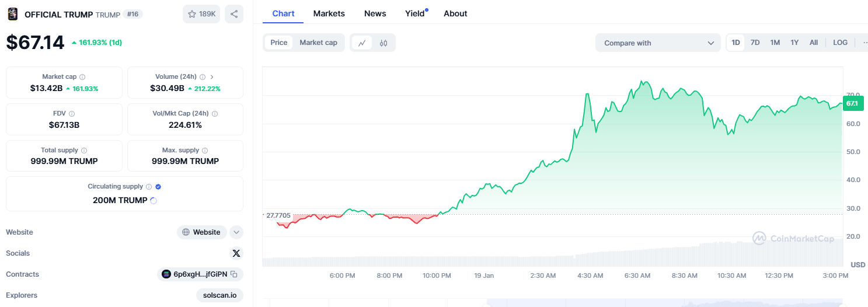868x307 pixels.
Task: Click the $13.42B market cap value
Action: click(46, 89)
